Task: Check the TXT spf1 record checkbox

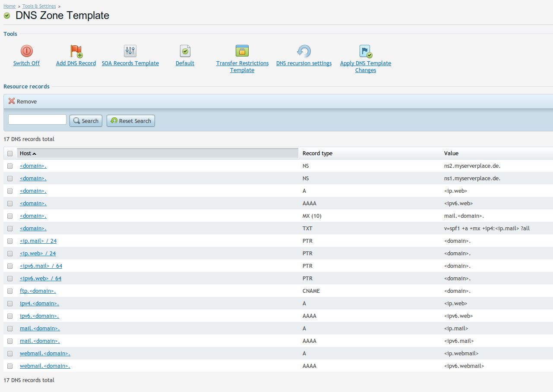Action: coord(10,229)
